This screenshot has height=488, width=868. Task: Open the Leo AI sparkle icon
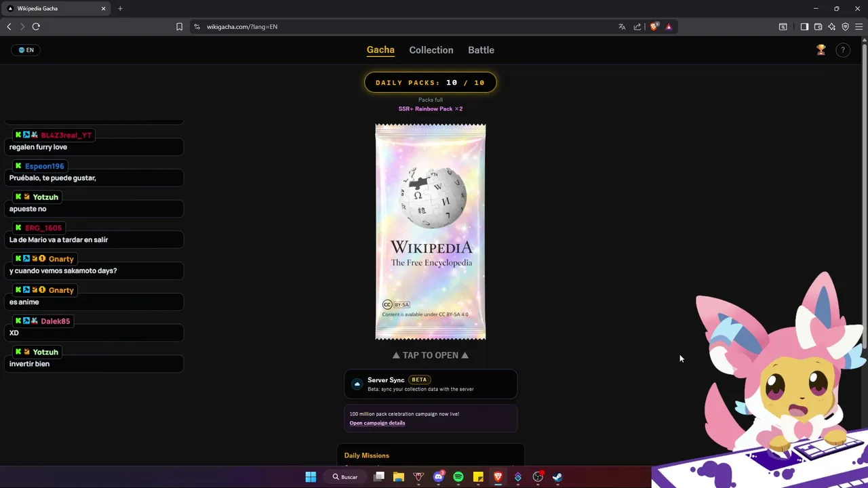(831, 26)
